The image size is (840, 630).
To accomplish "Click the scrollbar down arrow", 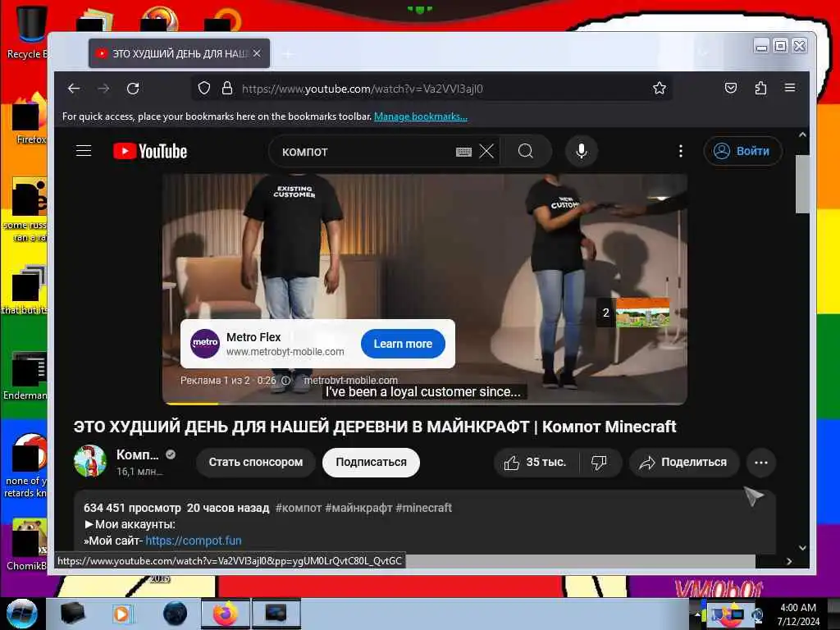I will 802,547.
